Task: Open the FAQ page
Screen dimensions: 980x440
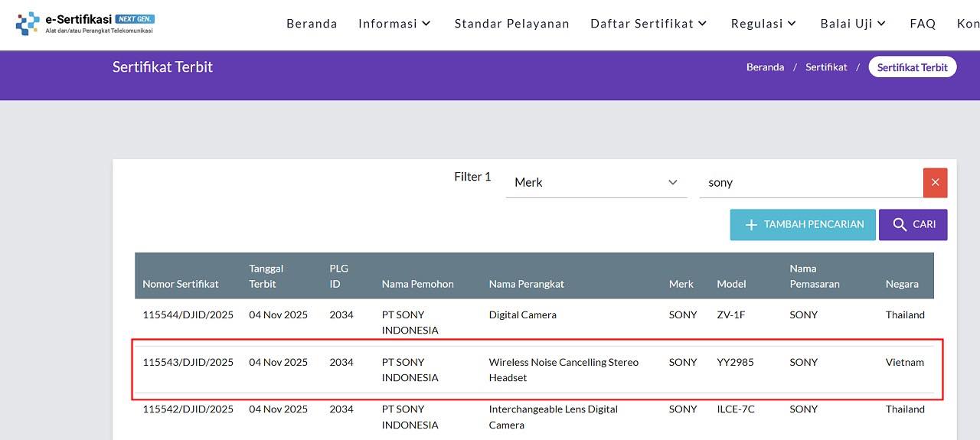Action: click(923, 24)
